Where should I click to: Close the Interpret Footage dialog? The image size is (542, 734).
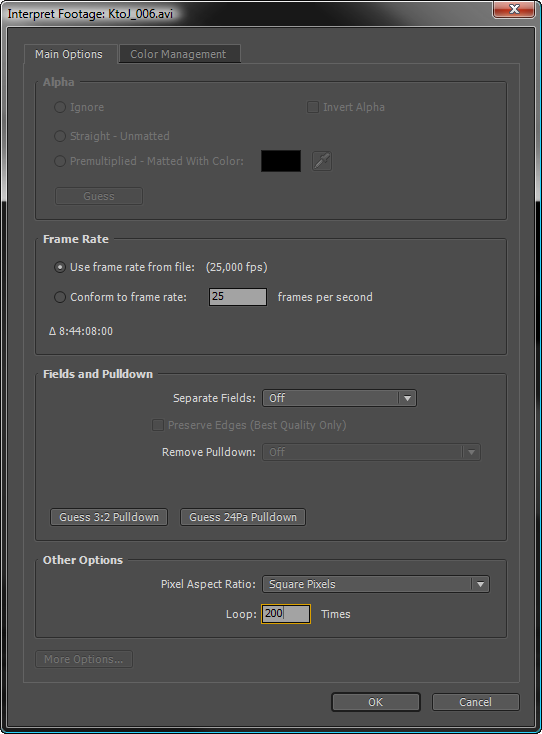(514, 9)
